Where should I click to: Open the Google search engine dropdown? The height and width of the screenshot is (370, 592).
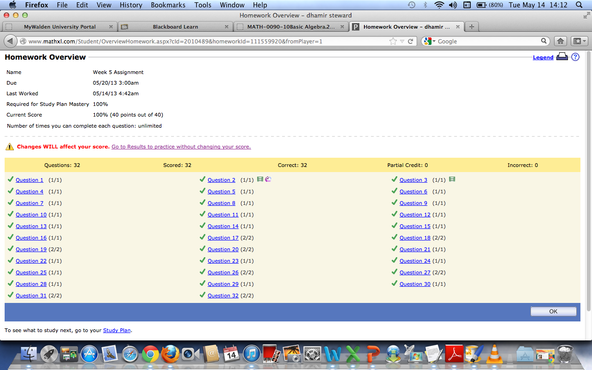(x=429, y=41)
